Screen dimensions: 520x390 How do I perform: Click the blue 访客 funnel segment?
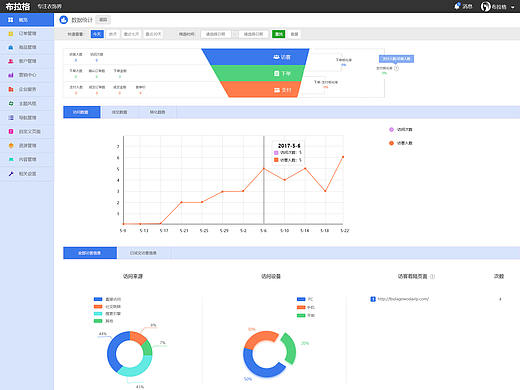[x=255, y=57]
